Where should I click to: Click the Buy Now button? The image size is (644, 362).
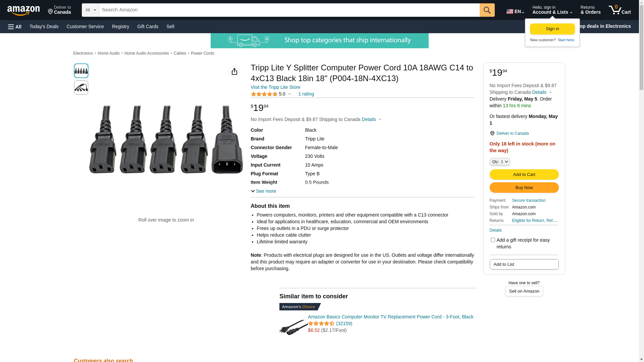524,188
